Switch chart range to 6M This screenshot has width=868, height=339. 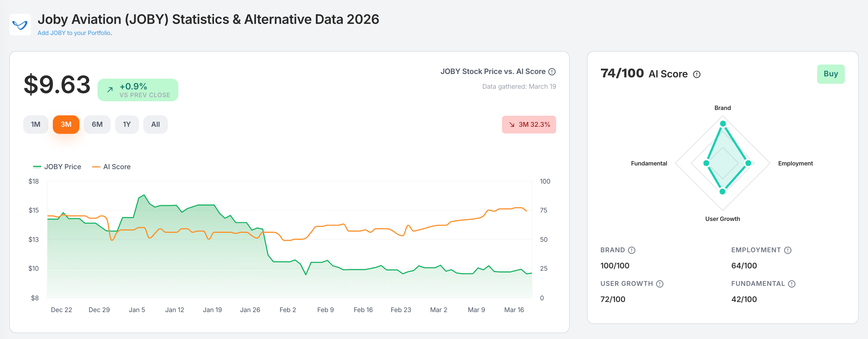97,125
